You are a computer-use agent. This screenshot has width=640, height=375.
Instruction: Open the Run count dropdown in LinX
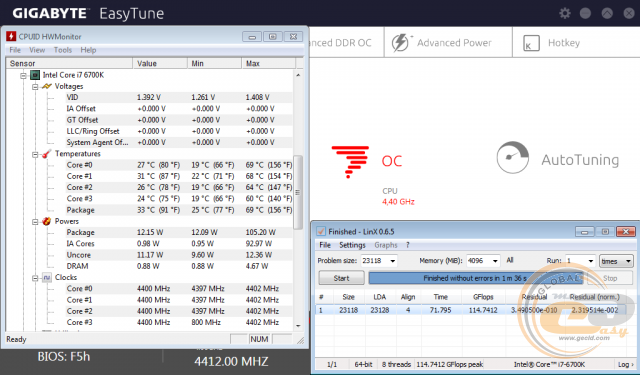coord(590,261)
